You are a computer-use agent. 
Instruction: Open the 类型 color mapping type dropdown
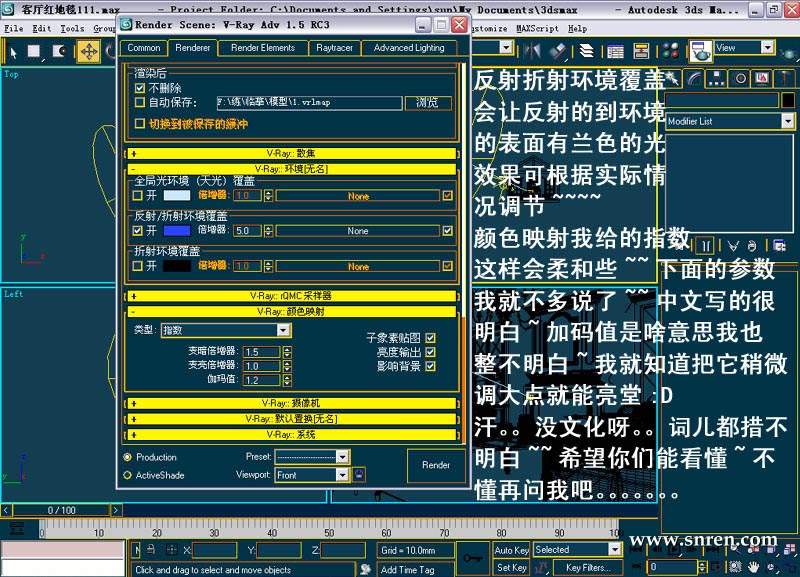point(226,330)
